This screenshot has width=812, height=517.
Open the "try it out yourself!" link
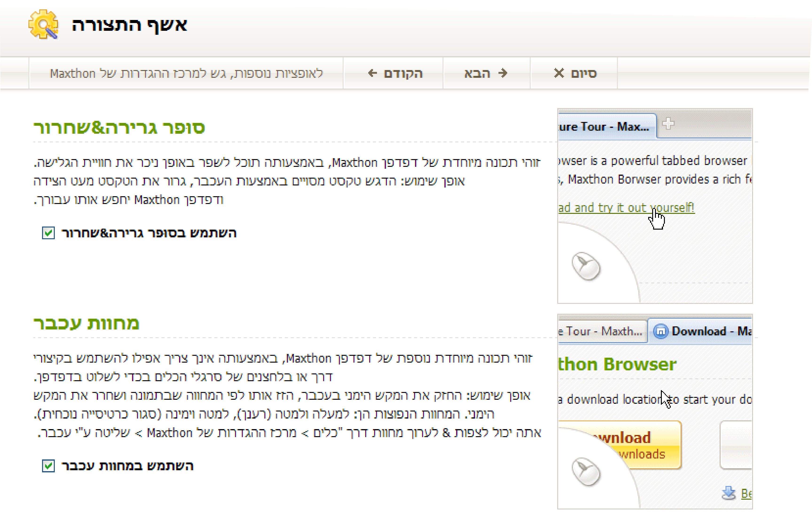click(x=627, y=208)
